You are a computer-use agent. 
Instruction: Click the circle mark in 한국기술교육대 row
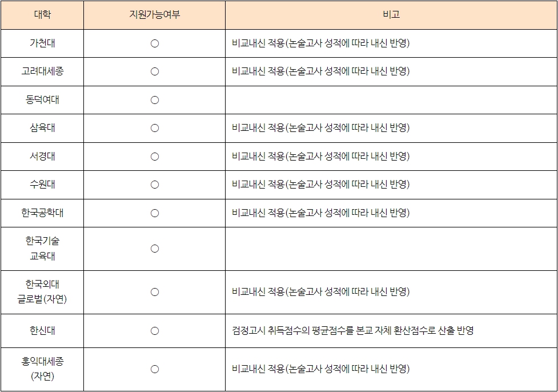[x=154, y=249]
